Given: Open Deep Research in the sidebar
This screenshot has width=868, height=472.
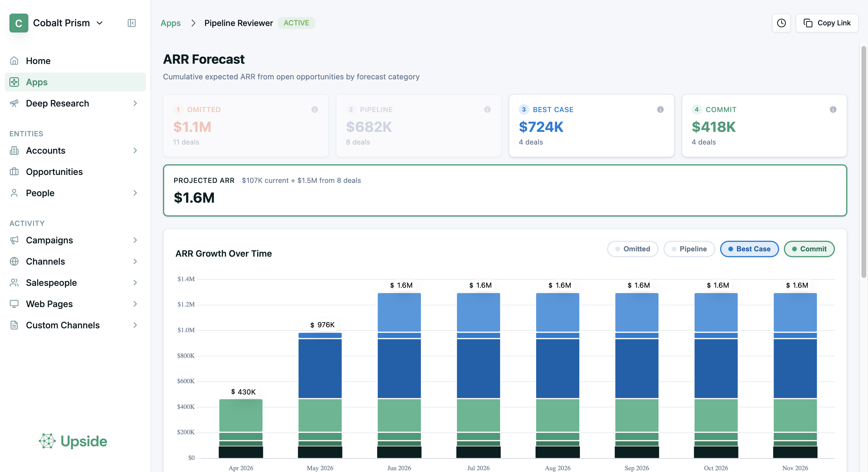Looking at the screenshot, I should tap(75, 103).
